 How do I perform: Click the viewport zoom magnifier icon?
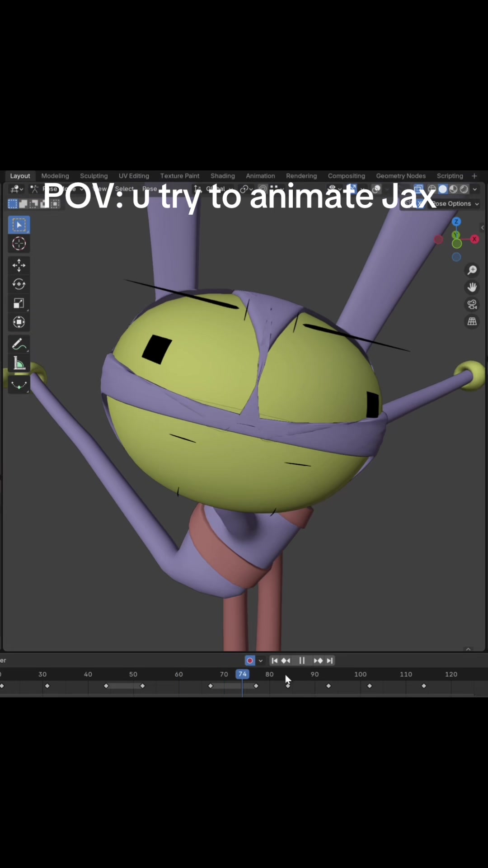472,270
